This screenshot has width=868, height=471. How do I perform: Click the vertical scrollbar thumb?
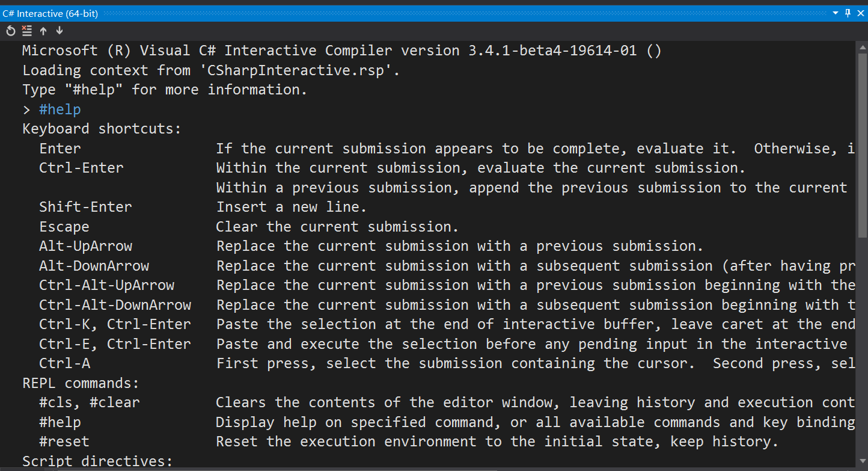[x=862, y=144]
